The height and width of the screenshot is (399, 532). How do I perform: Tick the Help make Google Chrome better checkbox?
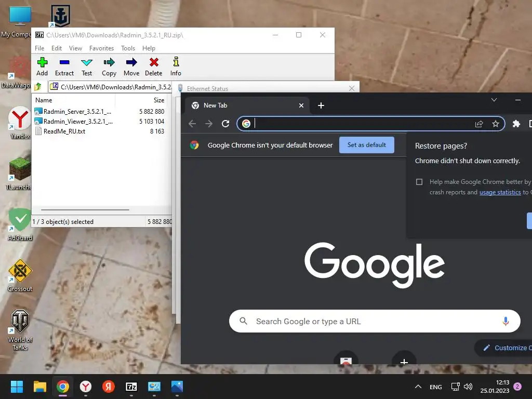419,182
